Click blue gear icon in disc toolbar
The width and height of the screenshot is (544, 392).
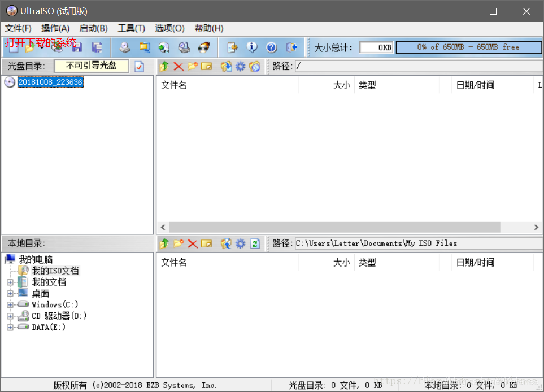pyautogui.click(x=241, y=66)
